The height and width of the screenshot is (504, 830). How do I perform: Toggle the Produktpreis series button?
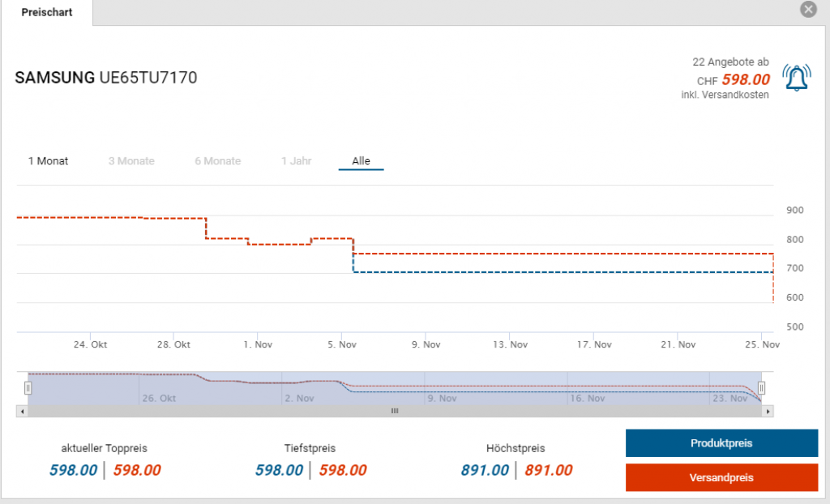[721, 443]
